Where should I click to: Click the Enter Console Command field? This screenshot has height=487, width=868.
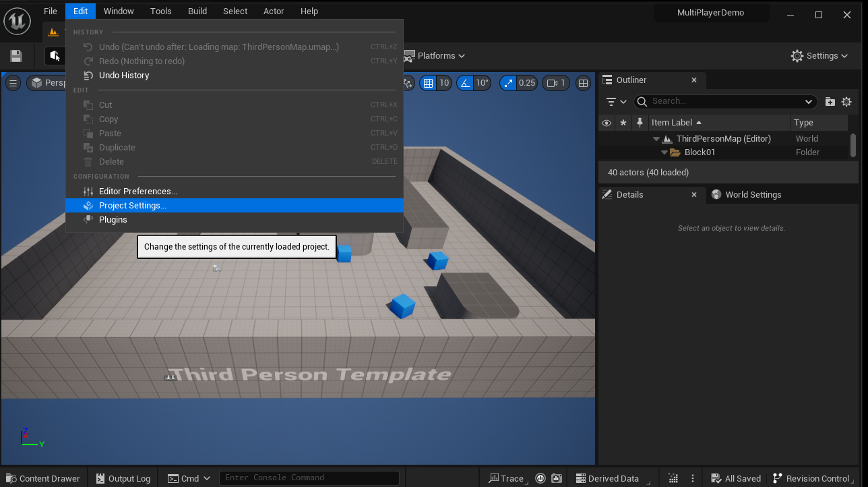(x=309, y=478)
